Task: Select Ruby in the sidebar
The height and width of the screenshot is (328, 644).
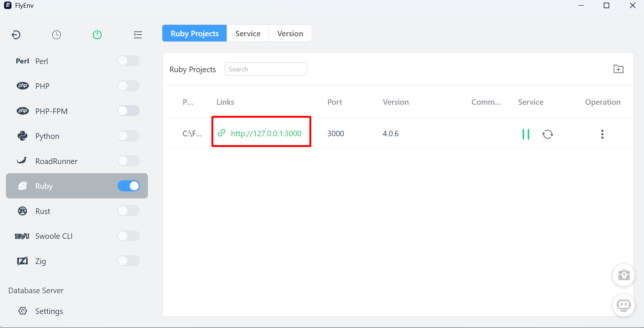Action: point(77,186)
